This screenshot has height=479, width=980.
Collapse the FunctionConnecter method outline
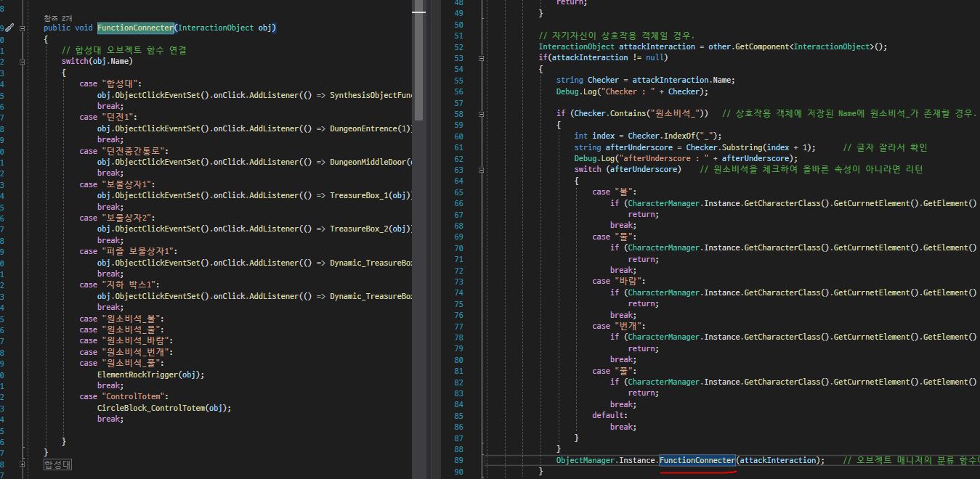[x=23, y=28]
